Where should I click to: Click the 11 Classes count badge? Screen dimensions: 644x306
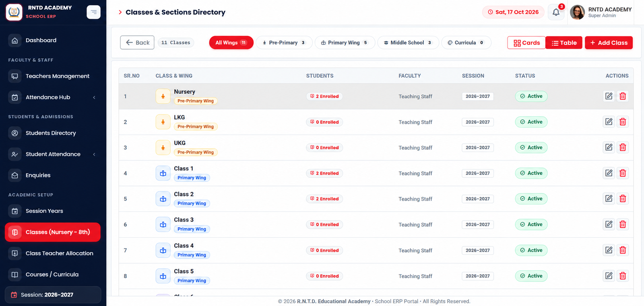point(176,43)
